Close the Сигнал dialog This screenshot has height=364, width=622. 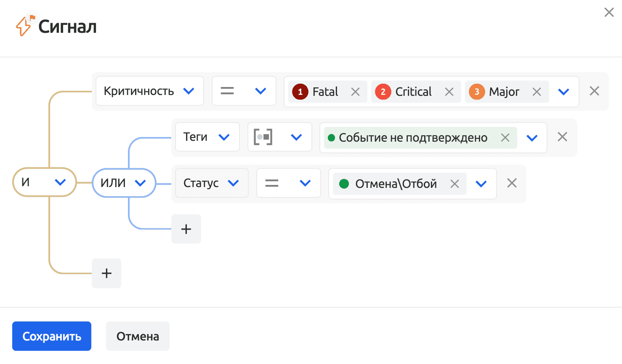coord(609,13)
